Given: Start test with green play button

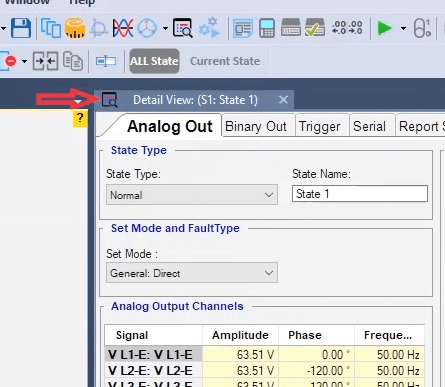Looking at the screenshot, I should tap(384, 28).
